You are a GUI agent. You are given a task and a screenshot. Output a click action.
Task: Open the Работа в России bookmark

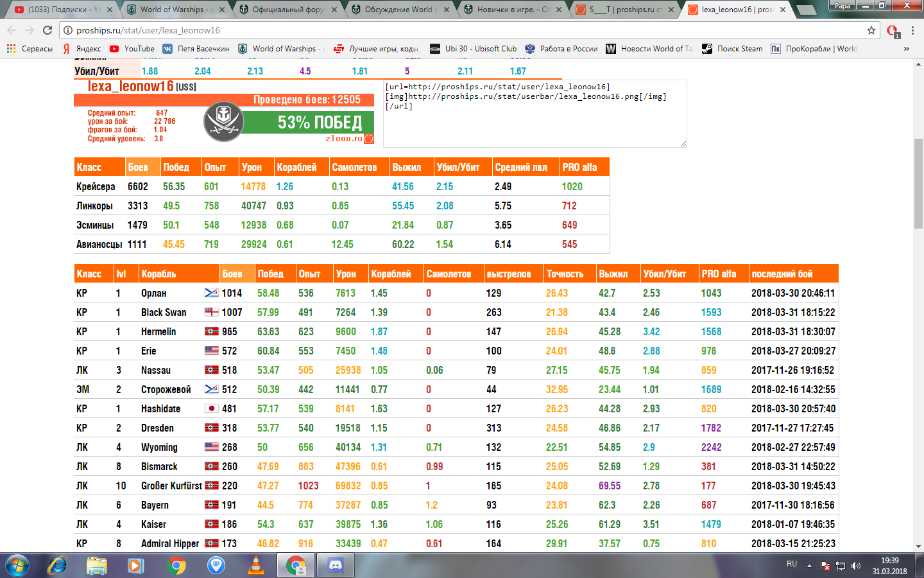tap(561, 49)
